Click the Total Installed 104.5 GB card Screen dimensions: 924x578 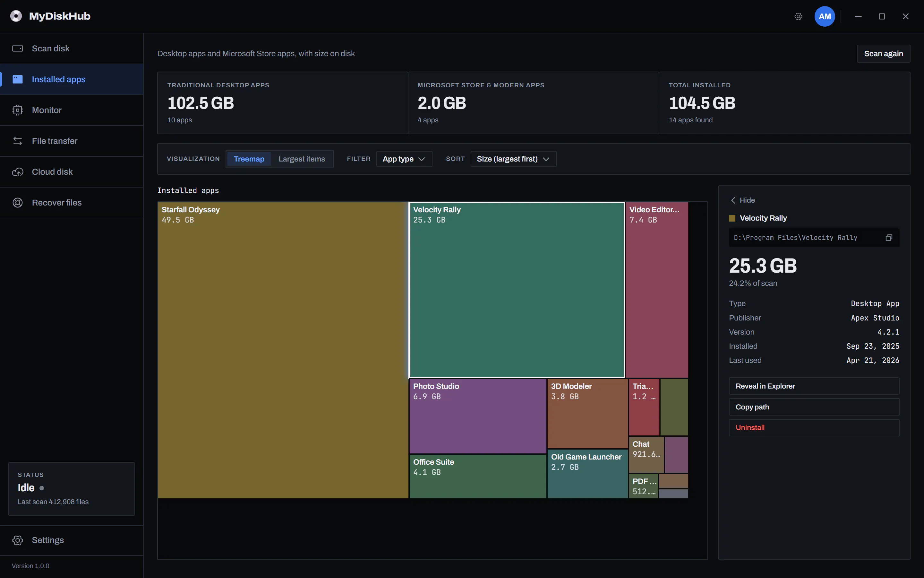[785, 103]
